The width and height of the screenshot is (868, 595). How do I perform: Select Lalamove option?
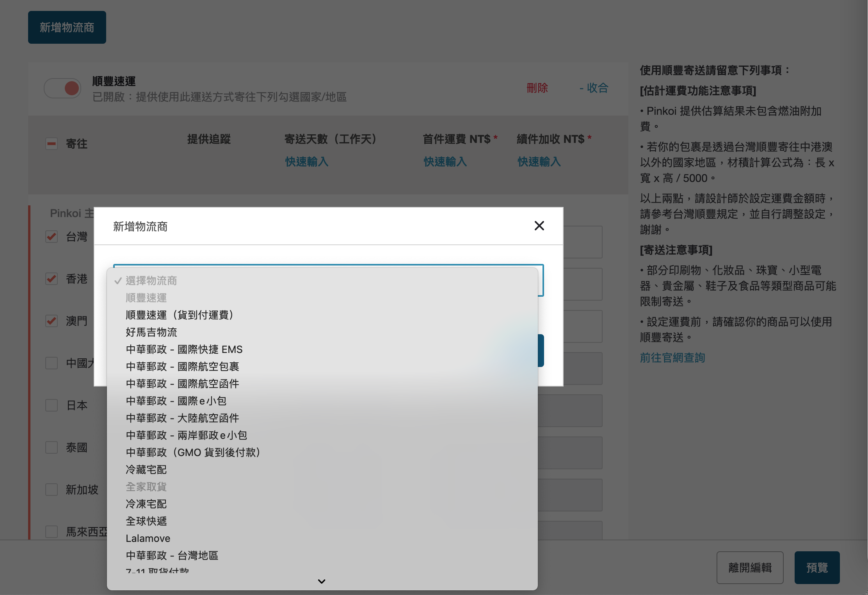(x=322, y=538)
